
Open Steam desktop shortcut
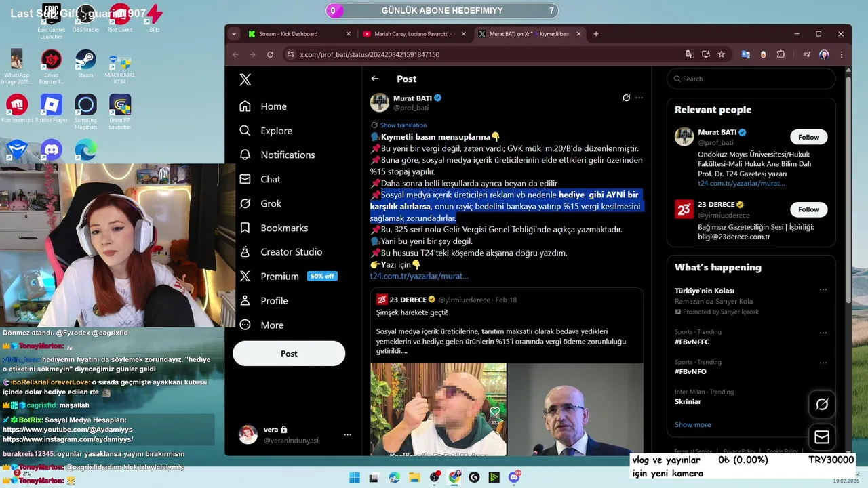pyautogui.click(x=85, y=64)
